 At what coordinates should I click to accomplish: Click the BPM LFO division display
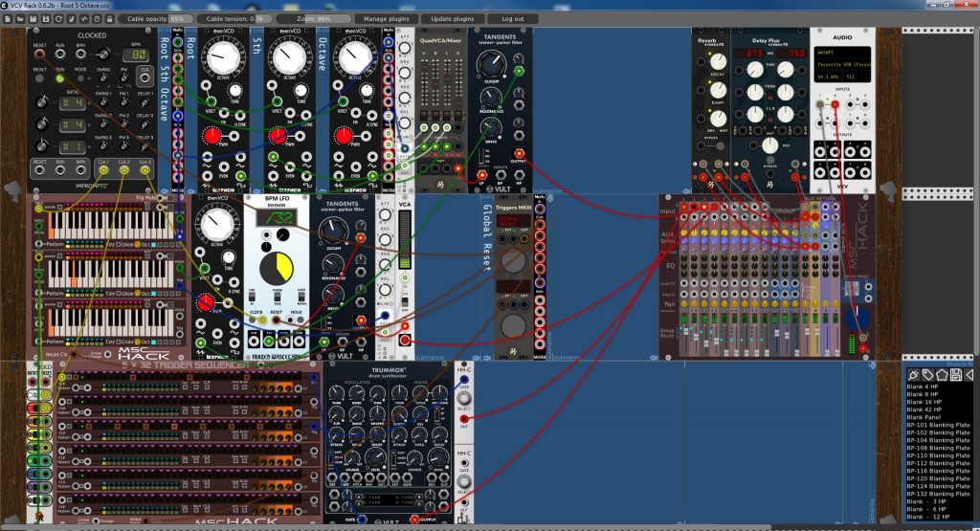(x=276, y=219)
